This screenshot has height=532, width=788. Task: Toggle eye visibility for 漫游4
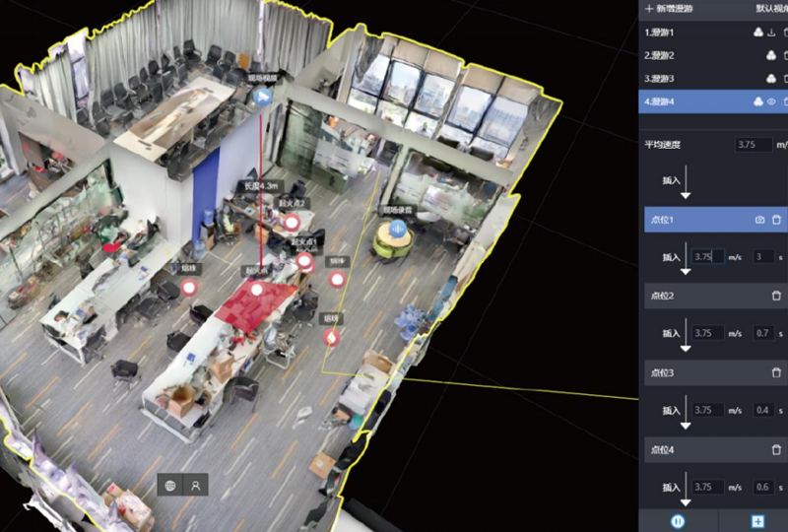771,101
